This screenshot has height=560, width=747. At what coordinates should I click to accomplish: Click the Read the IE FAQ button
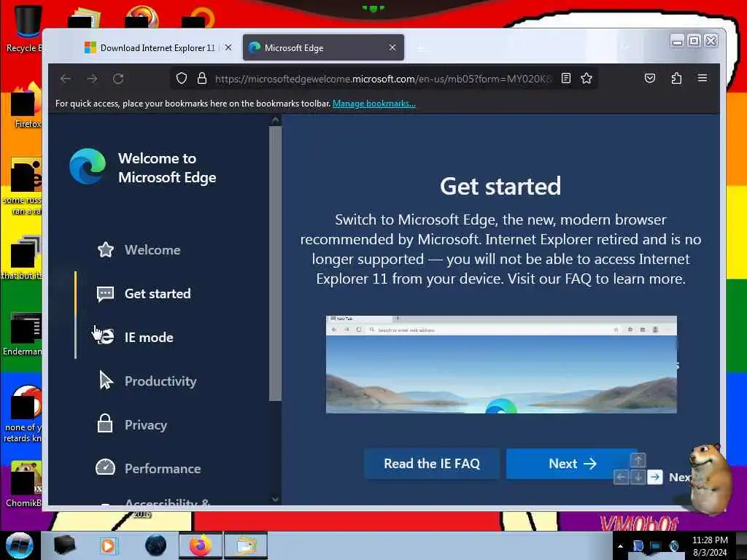pos(432,463)
